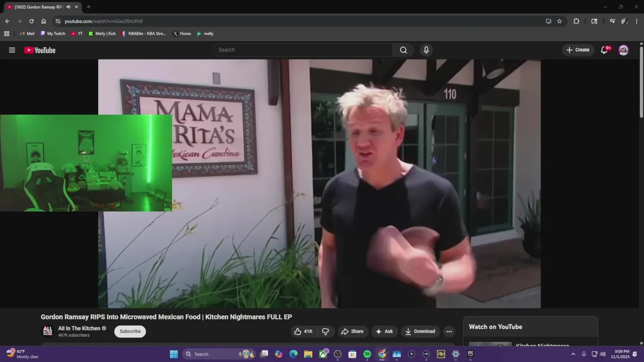Open Chrome profile avatar
This screenshot has height=362, width=644.
624,21
